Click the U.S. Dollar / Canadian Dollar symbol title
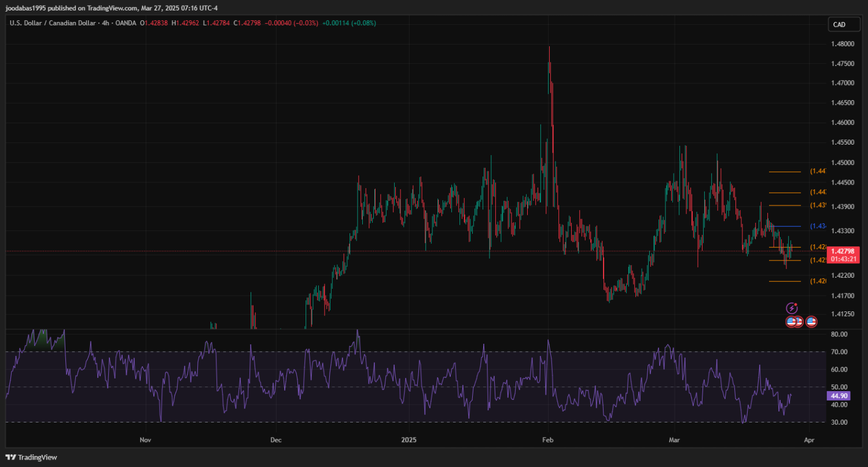This screenshot has width=868, height=467. 53,23
